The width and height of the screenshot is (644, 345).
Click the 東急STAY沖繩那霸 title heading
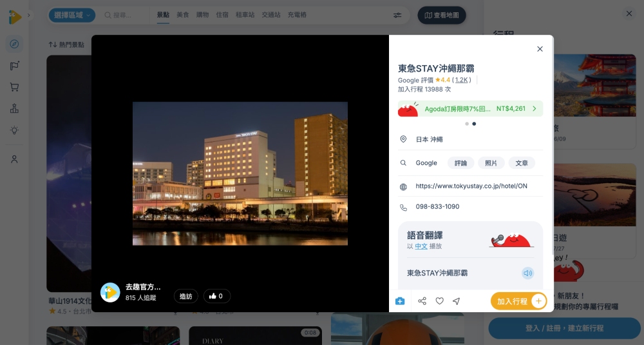436,68
